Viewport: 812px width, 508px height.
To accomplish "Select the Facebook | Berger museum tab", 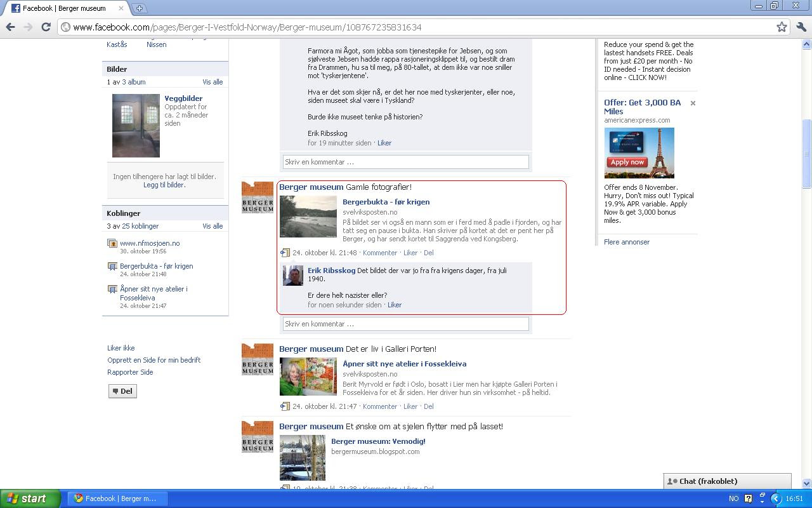I will [63, 8].
